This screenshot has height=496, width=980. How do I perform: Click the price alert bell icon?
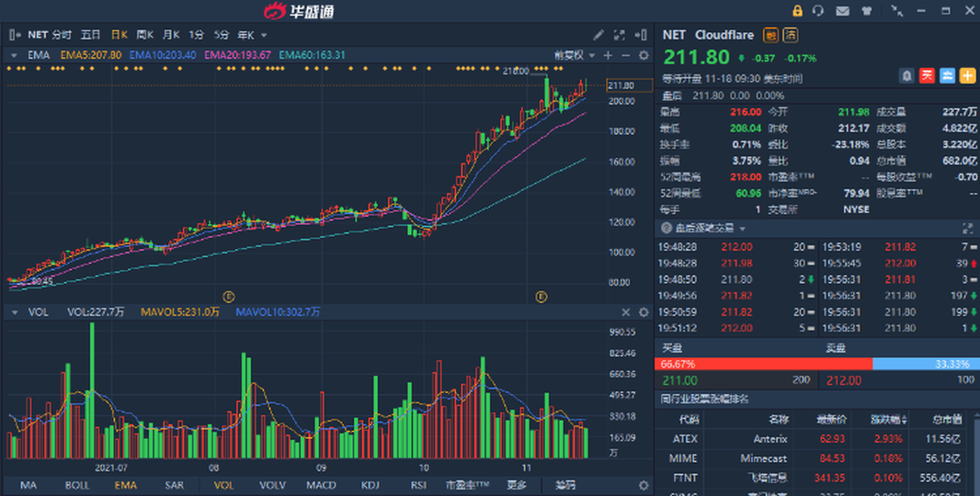(907, 75)
